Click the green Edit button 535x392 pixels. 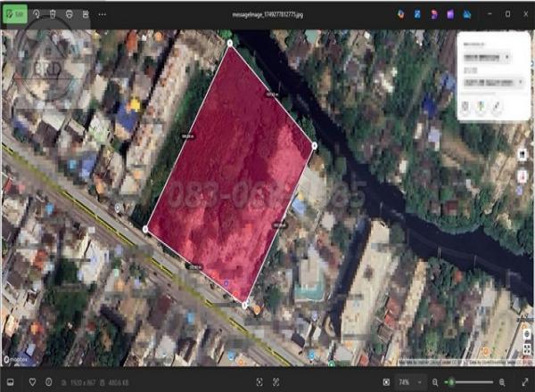coord(15,14)
